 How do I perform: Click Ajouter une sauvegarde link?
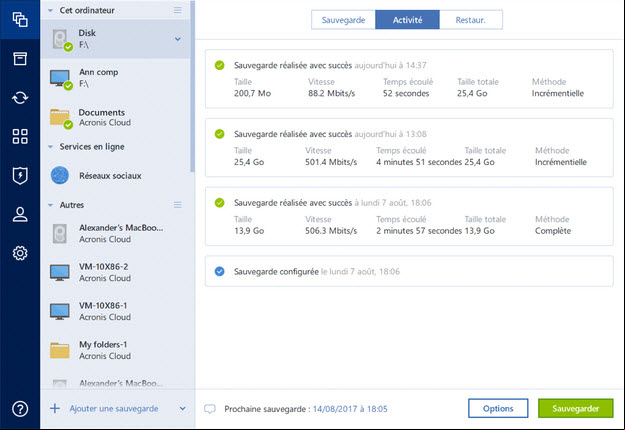click(x=114, y=408)
